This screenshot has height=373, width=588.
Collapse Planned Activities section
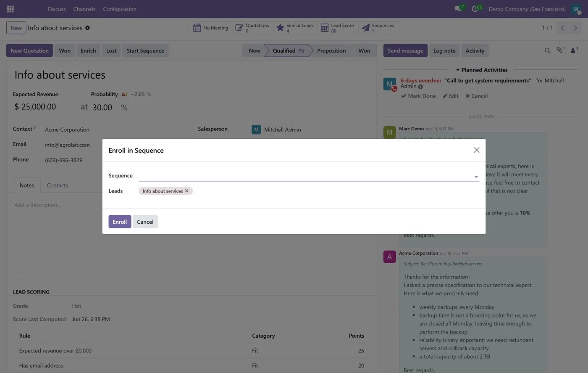(x=482, y=70)
